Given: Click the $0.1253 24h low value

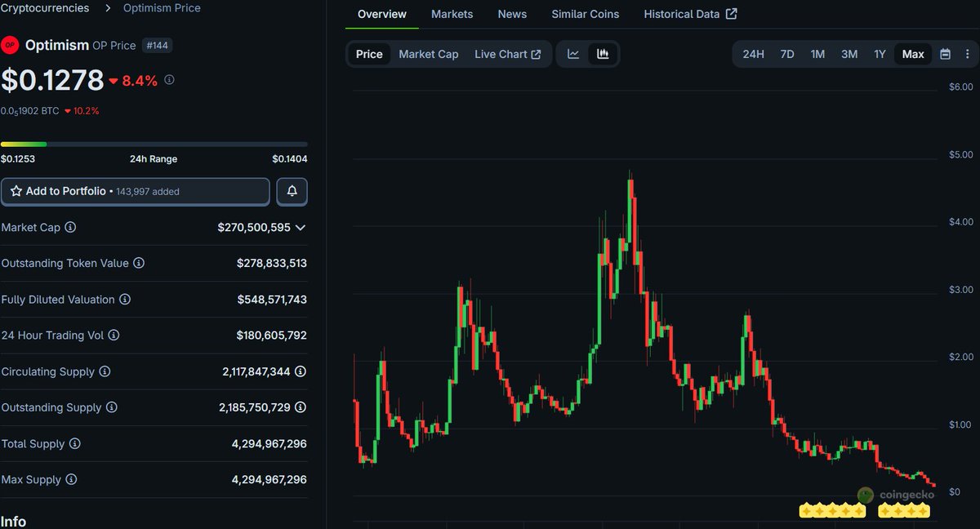Looking at the screenshot, I should (x=18, y=159).
